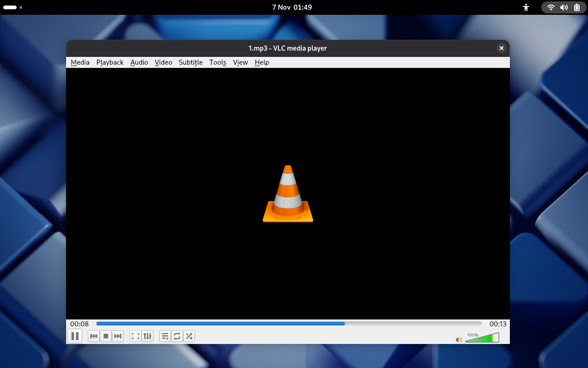The height and width of the screenshot is (368, 588).
Task: Expand the View menu
Action: tap(240, 62)
